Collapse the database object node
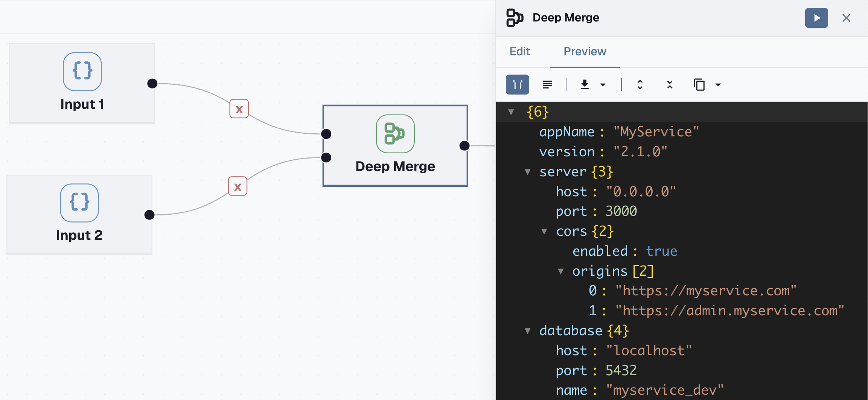The height and width of the screenshot is (400, 868). (x=528, y=331)
